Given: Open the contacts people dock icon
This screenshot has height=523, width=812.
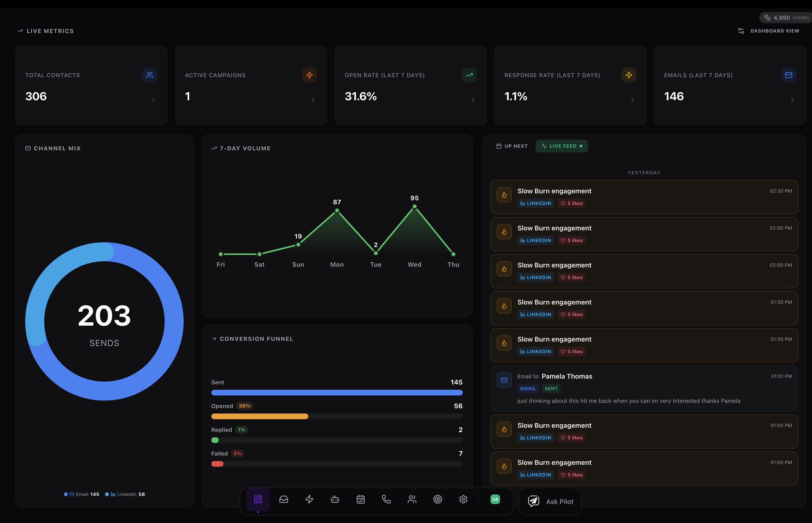Looking at the screenshot, I should (x=412, y=499).
